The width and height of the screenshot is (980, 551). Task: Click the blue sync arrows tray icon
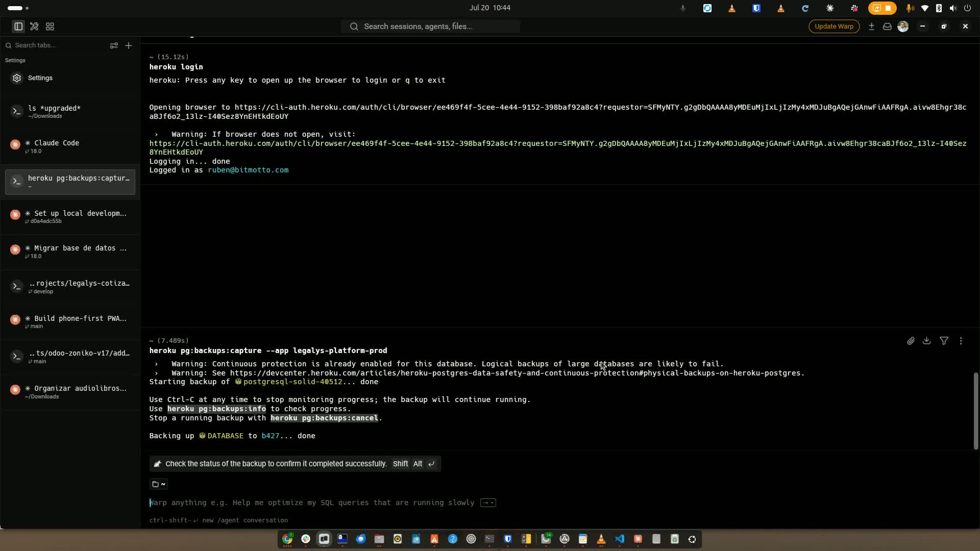[707, 8]
